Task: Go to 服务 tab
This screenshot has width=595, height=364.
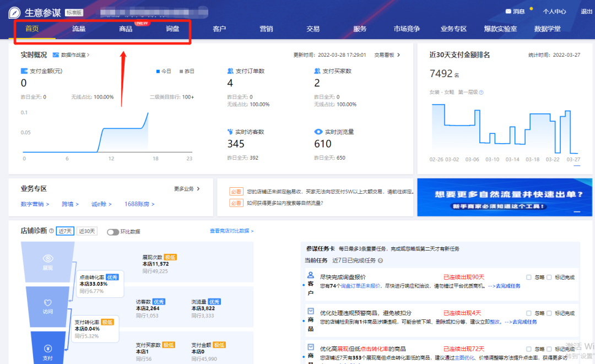Action: point(360,29)
